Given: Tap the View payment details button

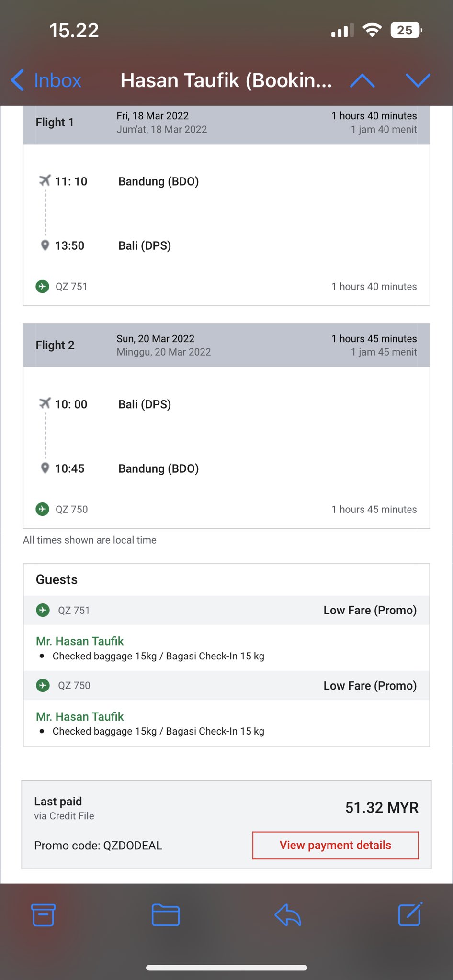Looking at the screenshot, I should pos(335,845).
